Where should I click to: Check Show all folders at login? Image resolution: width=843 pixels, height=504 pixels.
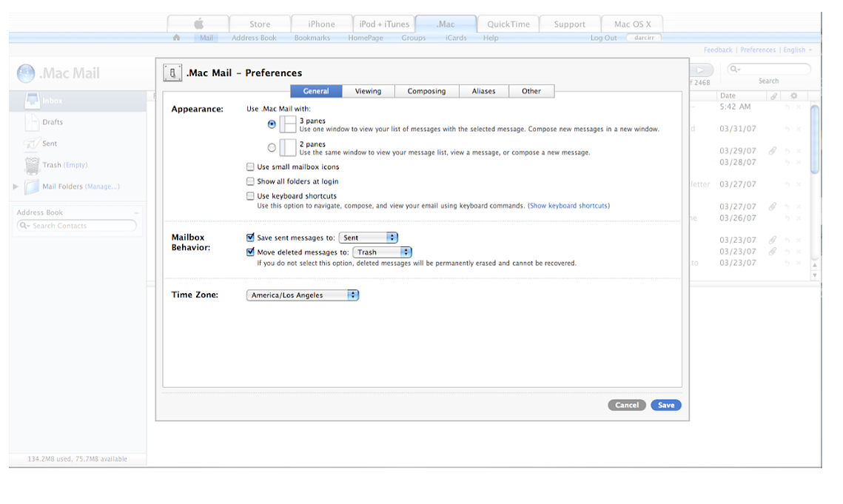(x=250, y=181)
